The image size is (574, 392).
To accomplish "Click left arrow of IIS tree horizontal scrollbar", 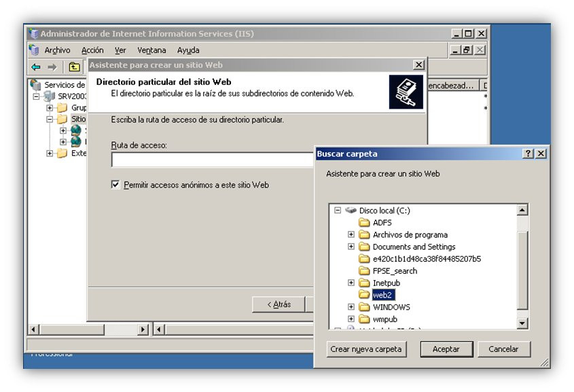I will click(34, 329).
